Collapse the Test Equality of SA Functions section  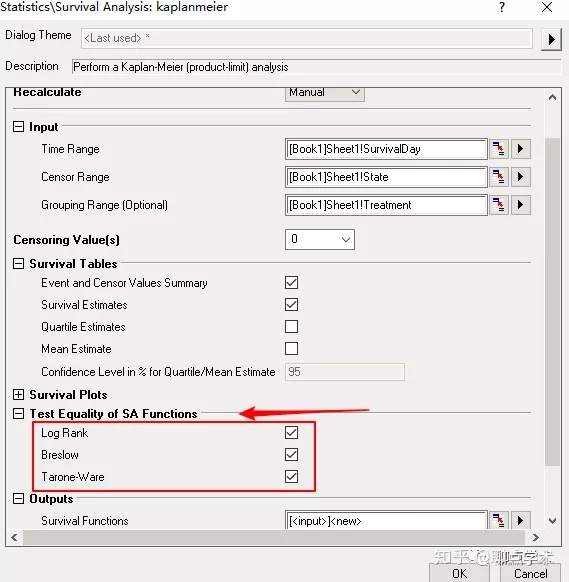click(19, 413)
